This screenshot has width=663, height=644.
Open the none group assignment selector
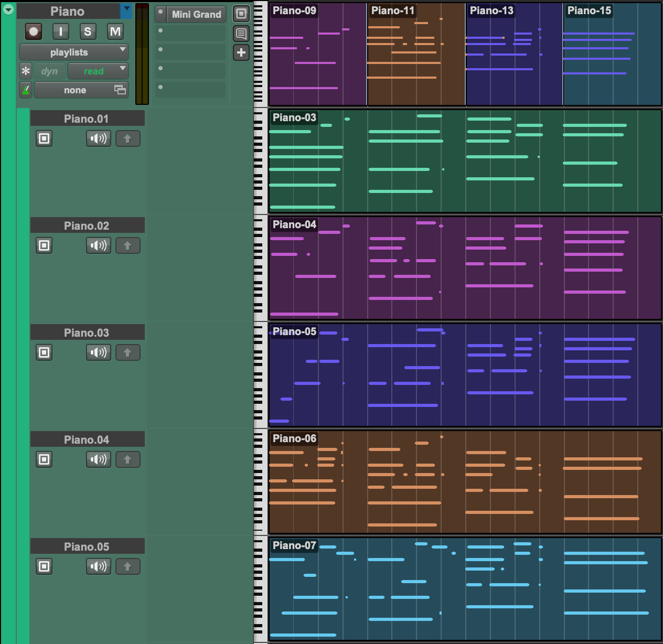click(81, 90)
